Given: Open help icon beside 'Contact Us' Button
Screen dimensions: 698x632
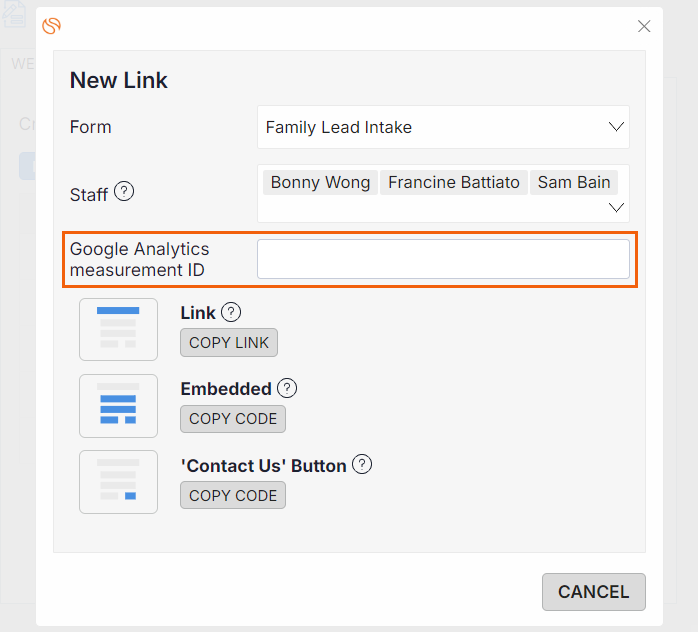Looking at the screenshot, I should (362, 464).
